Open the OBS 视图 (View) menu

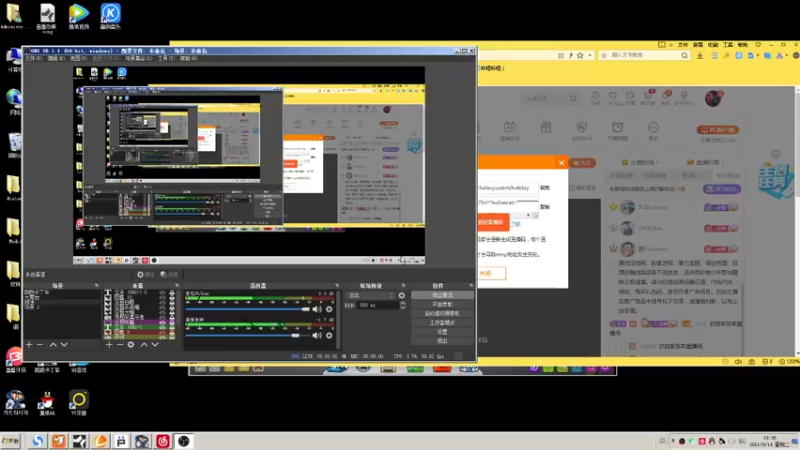click(78, 59)
